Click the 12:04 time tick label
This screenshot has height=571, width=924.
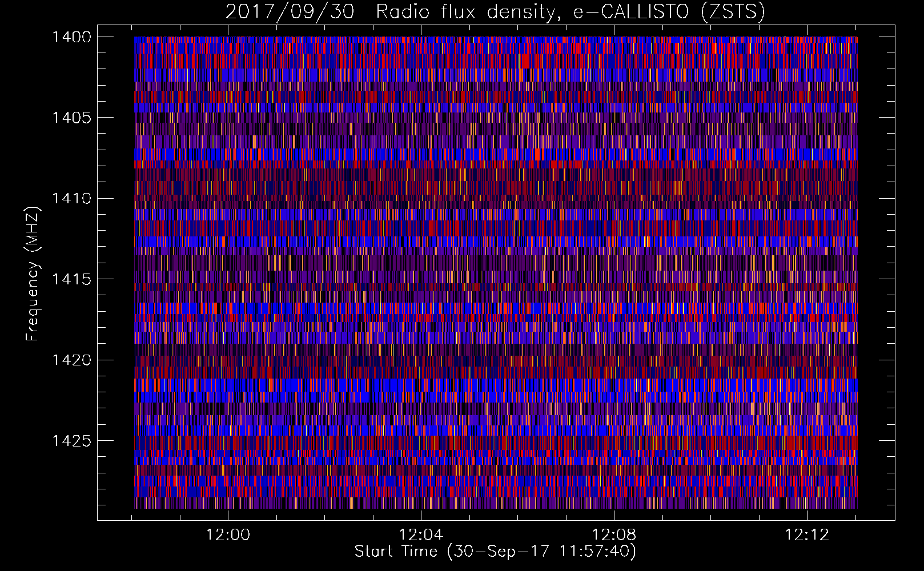421,534
